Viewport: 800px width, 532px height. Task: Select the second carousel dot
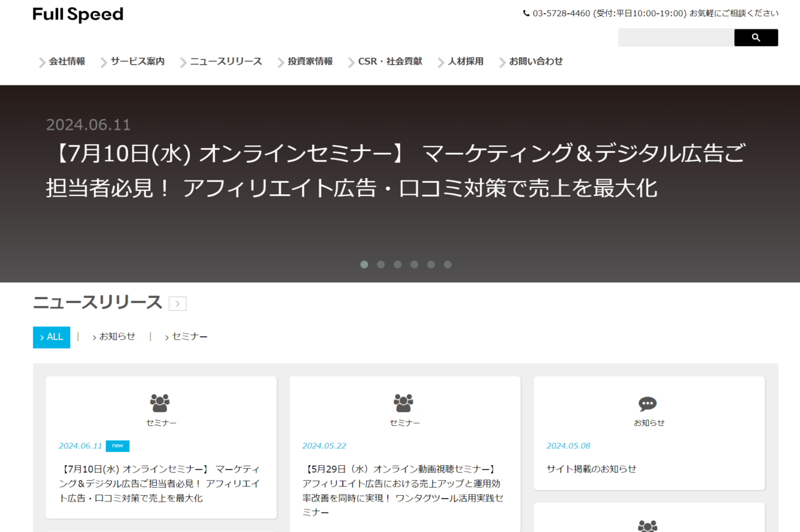pos(381,264)
